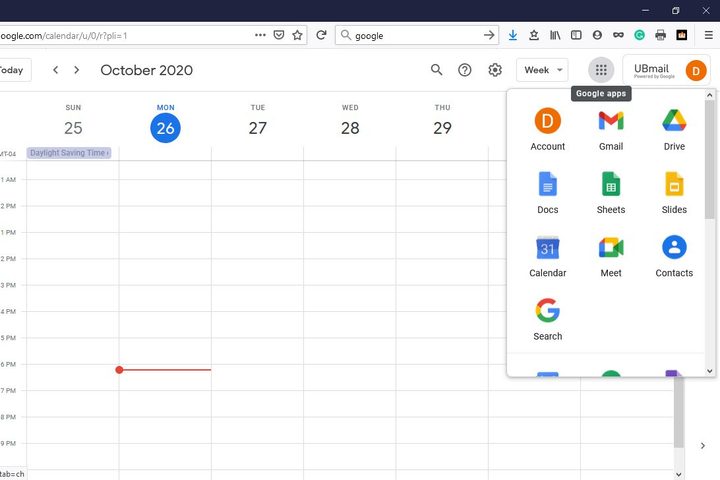Viewport: 720px width, 480px height.
Task: Click apps panel scrollbar up arrow
Action: point(710,95)
